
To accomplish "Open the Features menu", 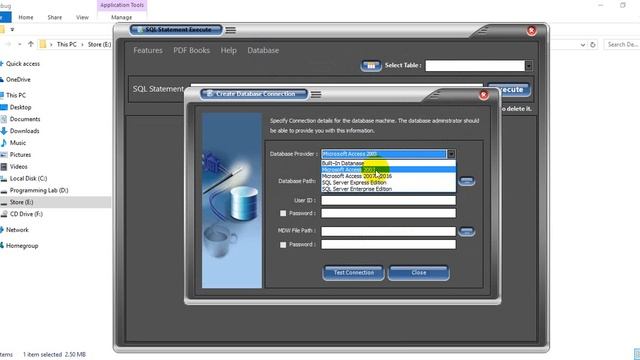I will click(148, 51).
